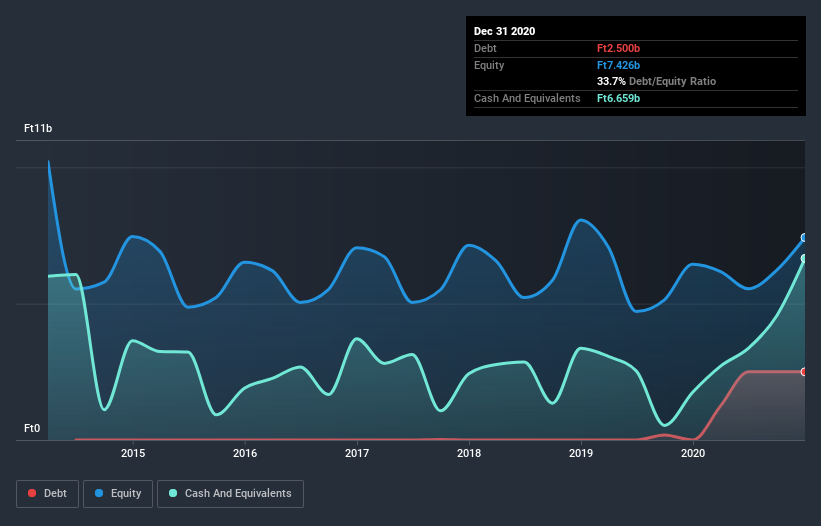Viewport: 821px width, 526px height.
Task: Click the Ft11b y-axis label
Action: 38,128
